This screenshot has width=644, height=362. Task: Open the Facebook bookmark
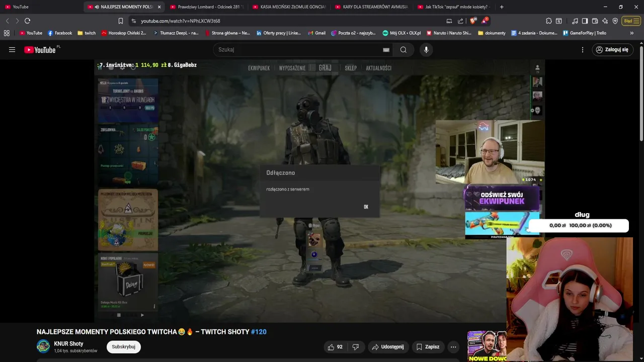[60, 33]
